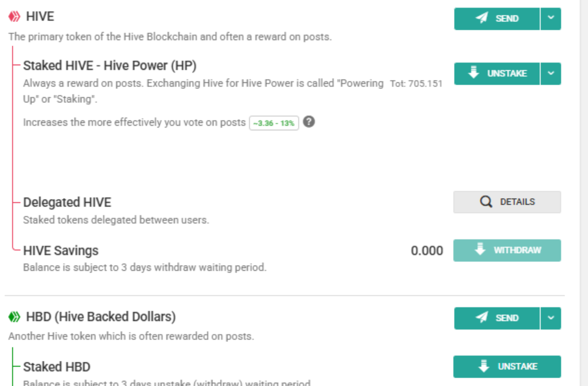
Task: Click the help question mark icon
Action: (309, 122)
